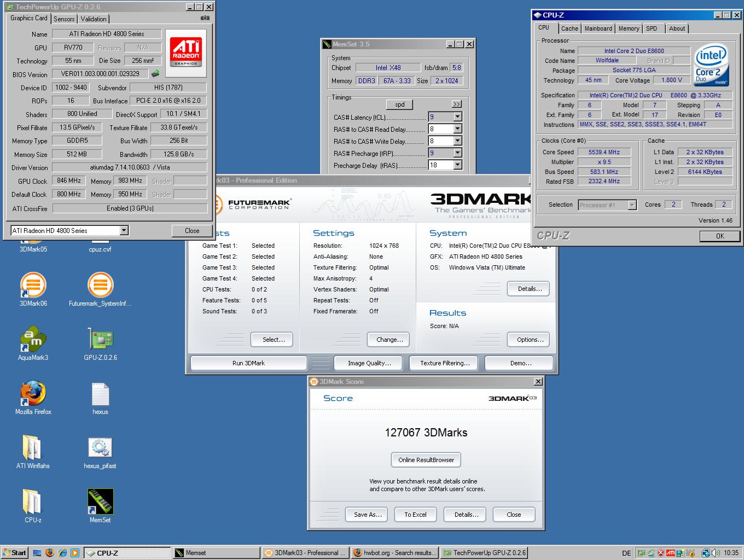This screenshot has height=560, width=744.
Task: Click the Intel Core 2 Duo logo in CPU-Z
Action: click(x=712, y=66)
